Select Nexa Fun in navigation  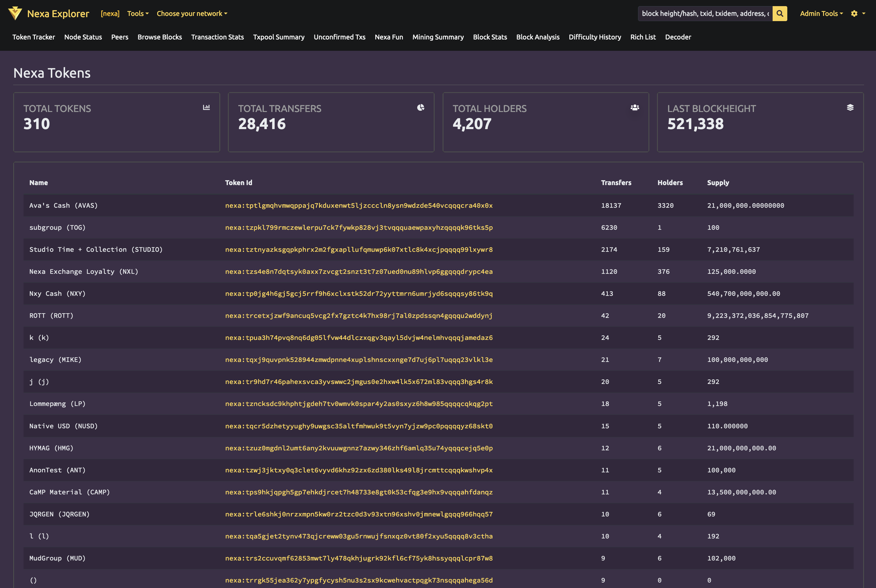click(x=389, y=37)
